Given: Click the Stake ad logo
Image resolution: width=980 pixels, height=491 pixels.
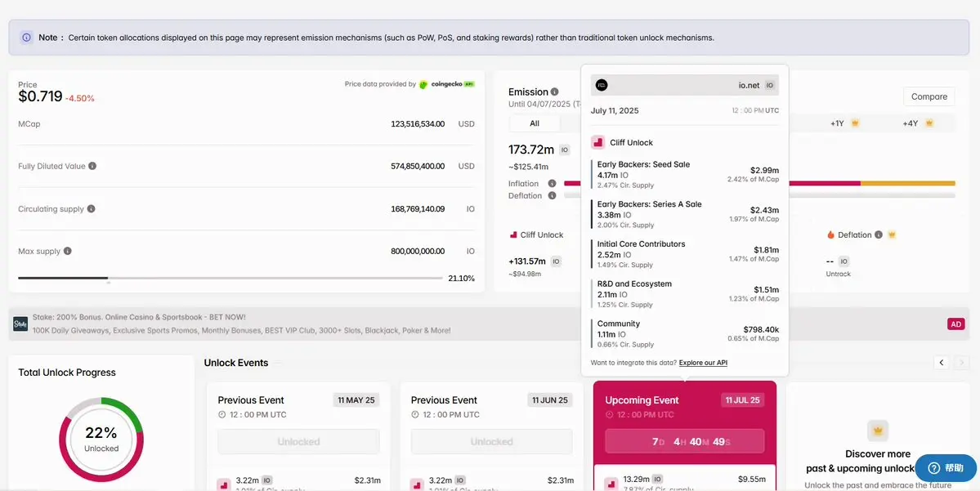Looking at the screenshot, I should [x=20, y=324].
